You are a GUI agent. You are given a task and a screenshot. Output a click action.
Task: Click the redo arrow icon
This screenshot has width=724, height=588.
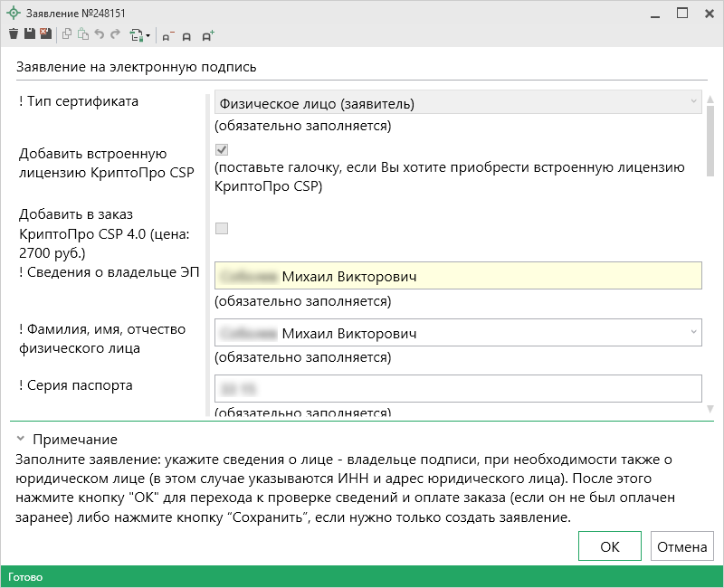click(114, 35)
